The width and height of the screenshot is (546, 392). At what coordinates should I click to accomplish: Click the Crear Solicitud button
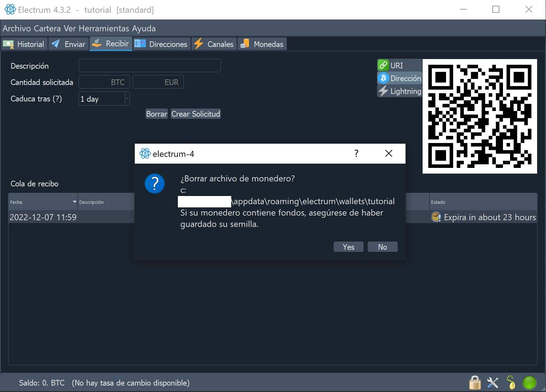point(196,114)
